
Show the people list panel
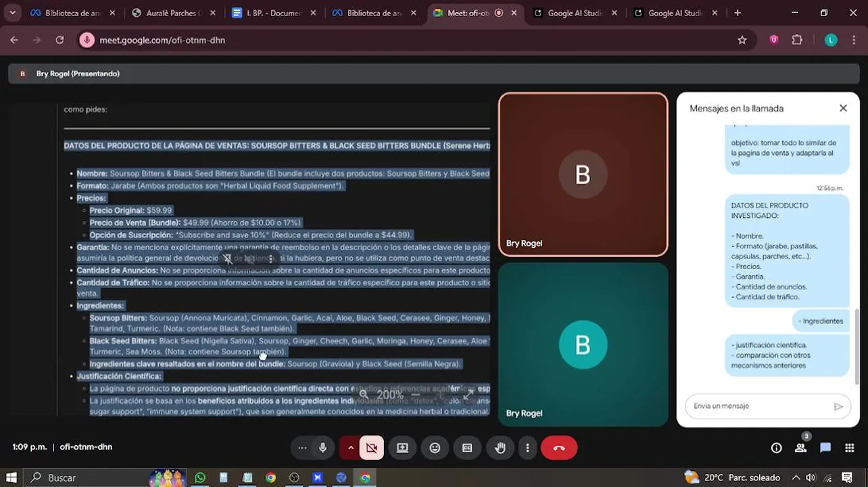coord(800,448)
